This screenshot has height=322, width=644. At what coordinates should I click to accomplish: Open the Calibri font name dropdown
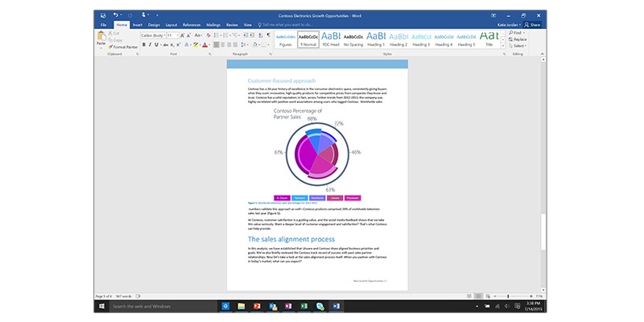[152, 35]
